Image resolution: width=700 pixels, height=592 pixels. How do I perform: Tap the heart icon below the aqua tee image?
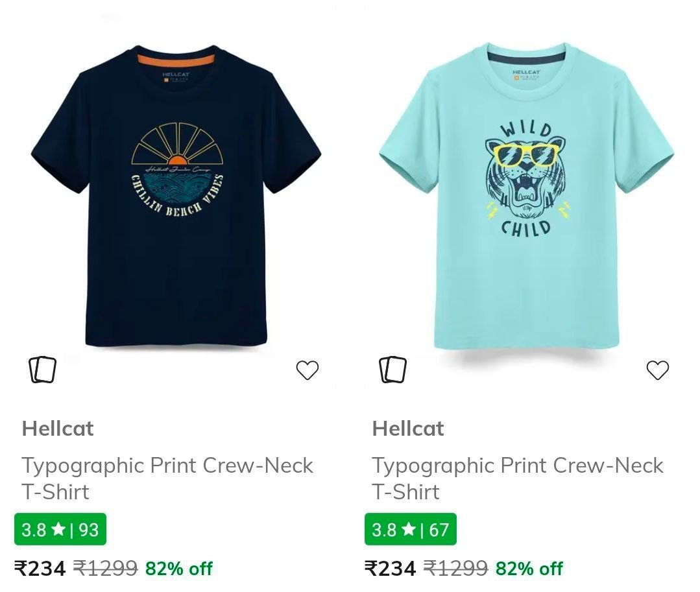(658, 369)
